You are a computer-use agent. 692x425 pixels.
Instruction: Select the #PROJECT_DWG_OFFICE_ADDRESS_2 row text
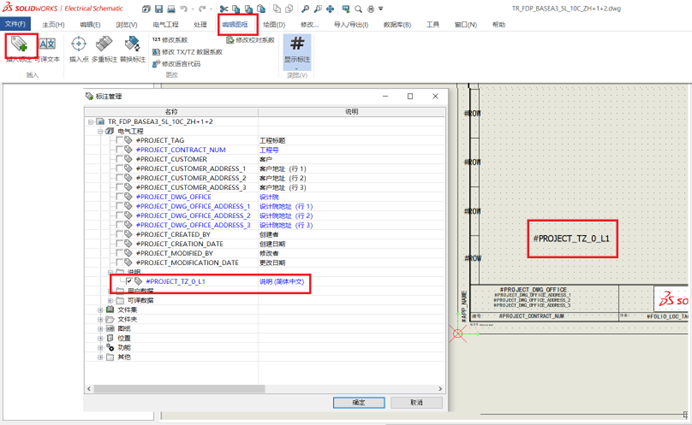193,215
